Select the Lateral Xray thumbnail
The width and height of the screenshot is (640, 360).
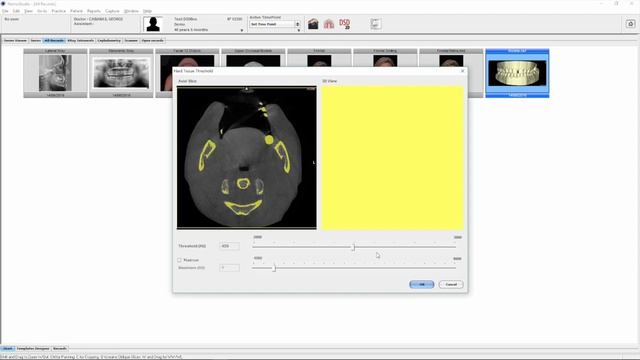55,73
